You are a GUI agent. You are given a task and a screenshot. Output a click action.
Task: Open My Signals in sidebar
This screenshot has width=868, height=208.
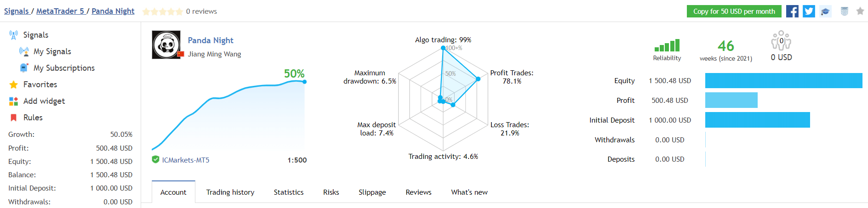point(52,51)
